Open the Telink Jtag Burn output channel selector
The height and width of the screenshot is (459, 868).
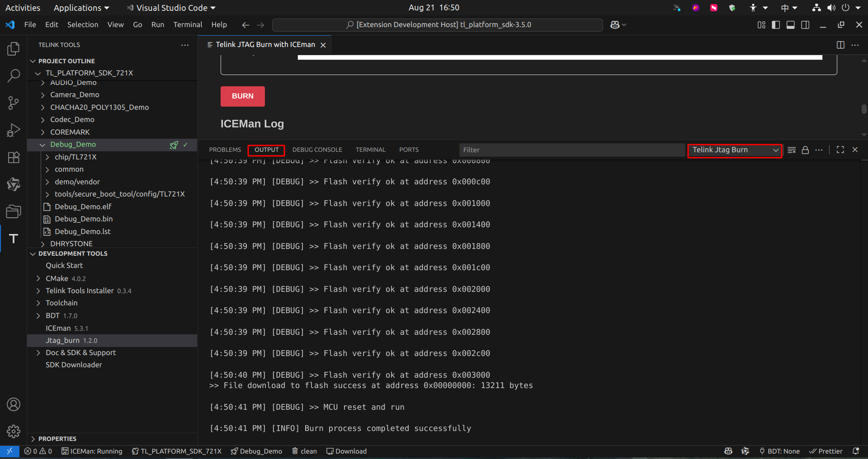pos(734,150)
